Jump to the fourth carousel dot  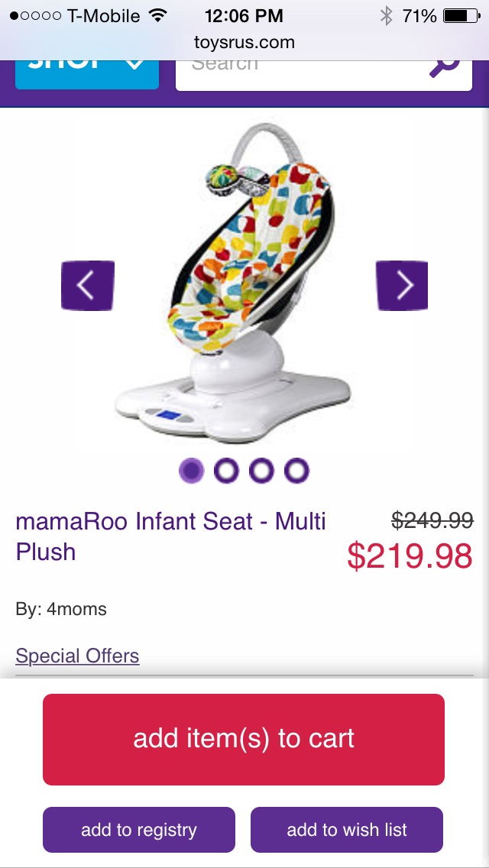[x=296, y=471]
